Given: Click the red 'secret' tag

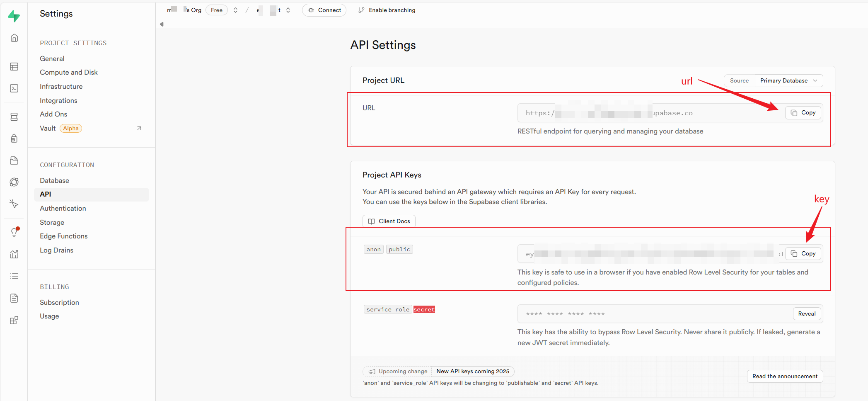Looking at the screenshot, I should [424, 309].
